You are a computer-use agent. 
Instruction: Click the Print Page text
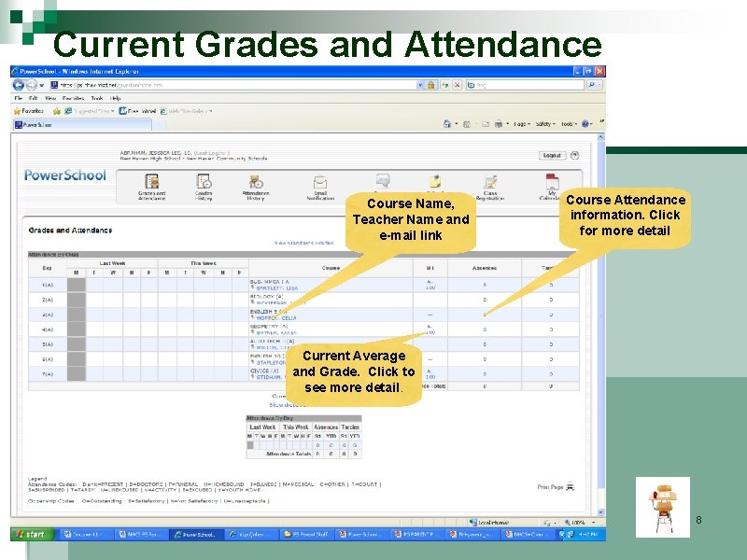(550, 487)
